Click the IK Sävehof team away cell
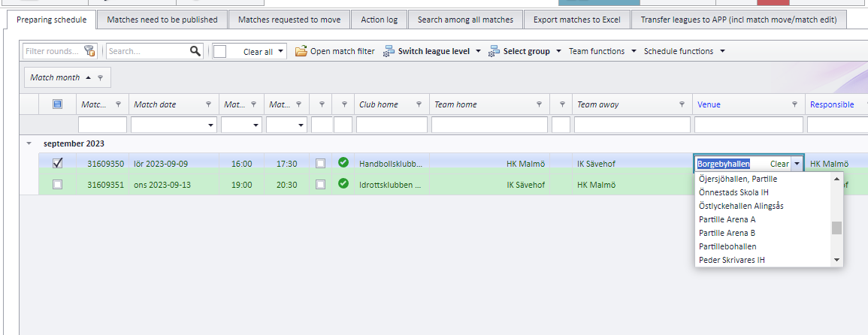Viewport: 868px width, 335px height. [x=631, y=164]
